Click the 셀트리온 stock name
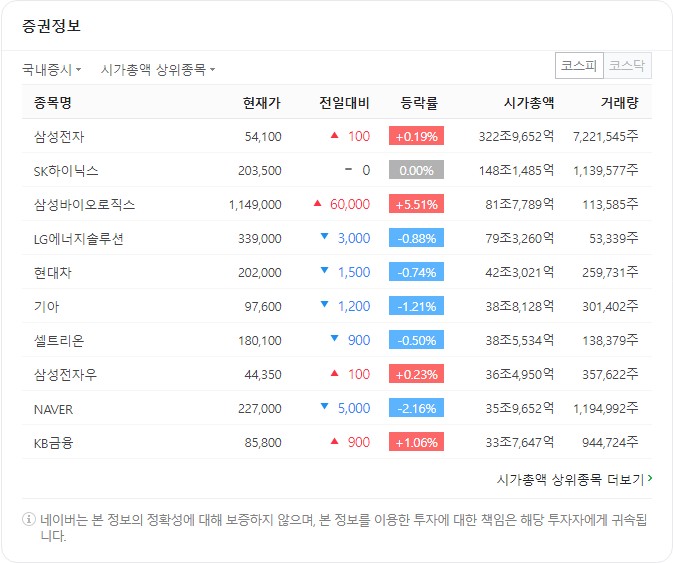Screen dimensions: 673x563 click(59, 340)
